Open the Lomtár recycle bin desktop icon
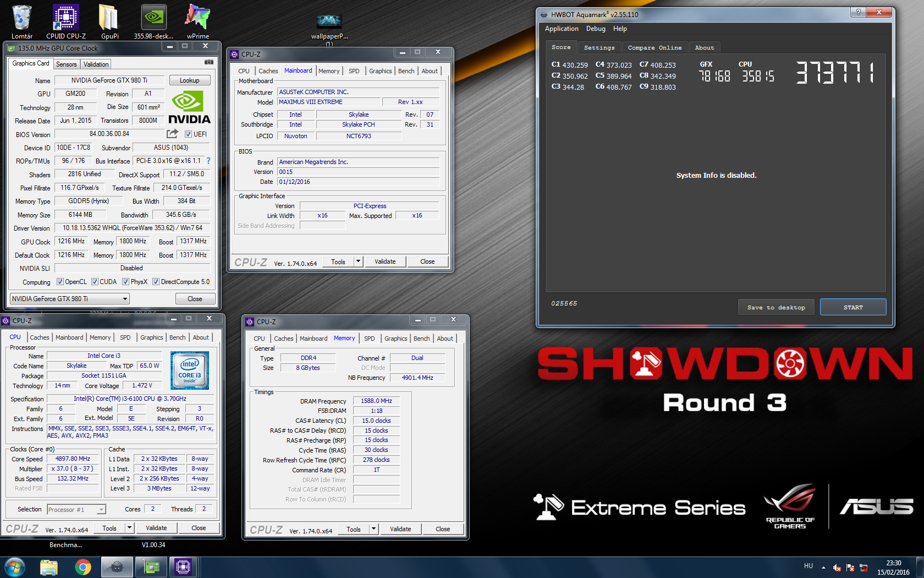 coord(22,21)
